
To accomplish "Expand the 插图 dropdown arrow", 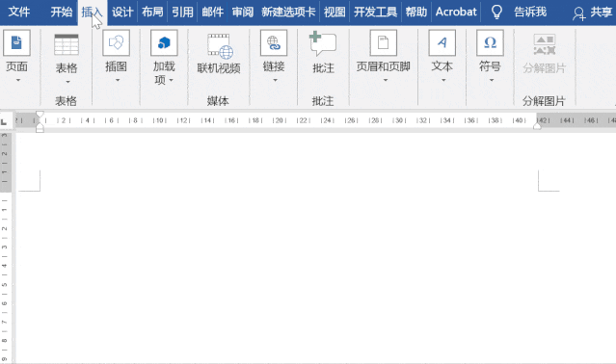I will [117, 80].
